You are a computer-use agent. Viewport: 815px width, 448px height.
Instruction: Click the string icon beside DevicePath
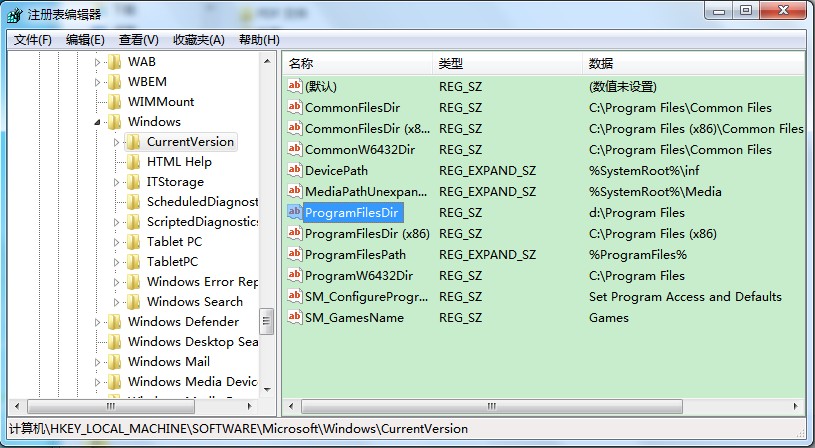[x=295, y=170]
